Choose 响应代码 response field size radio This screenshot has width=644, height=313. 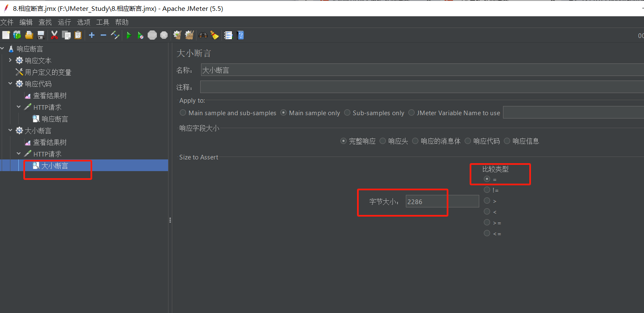click(482, 141)
